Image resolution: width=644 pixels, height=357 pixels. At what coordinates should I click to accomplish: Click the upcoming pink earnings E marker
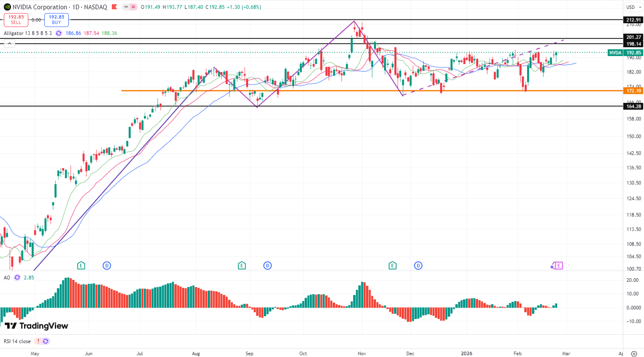559,266
